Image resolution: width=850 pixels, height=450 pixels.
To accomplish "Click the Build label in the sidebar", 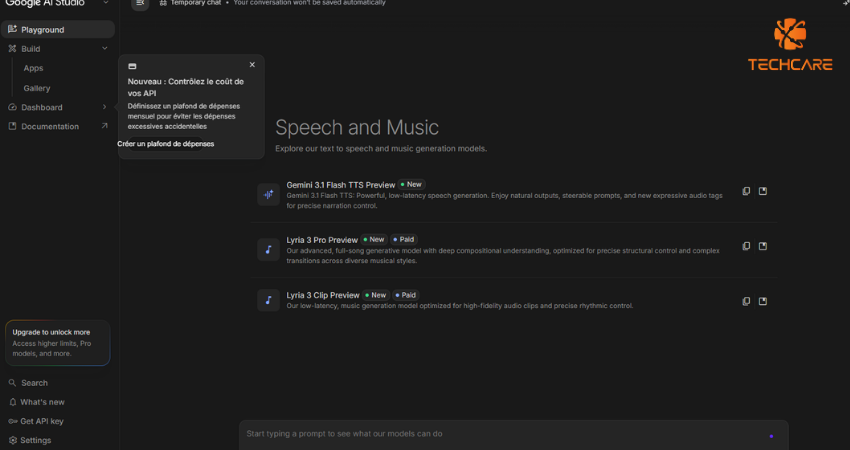I will click(x=31, y=49).
